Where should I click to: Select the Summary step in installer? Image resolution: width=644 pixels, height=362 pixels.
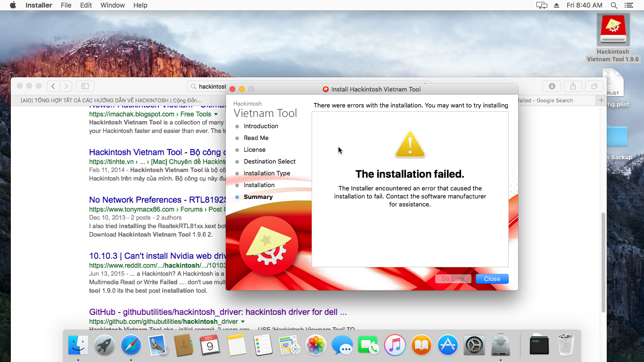pyautogui.click(x=258, y=197)
